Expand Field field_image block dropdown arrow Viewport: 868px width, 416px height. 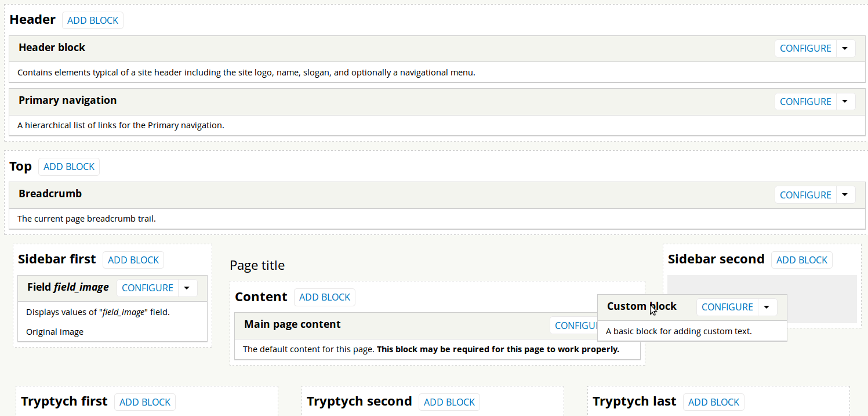pos(187,288)
